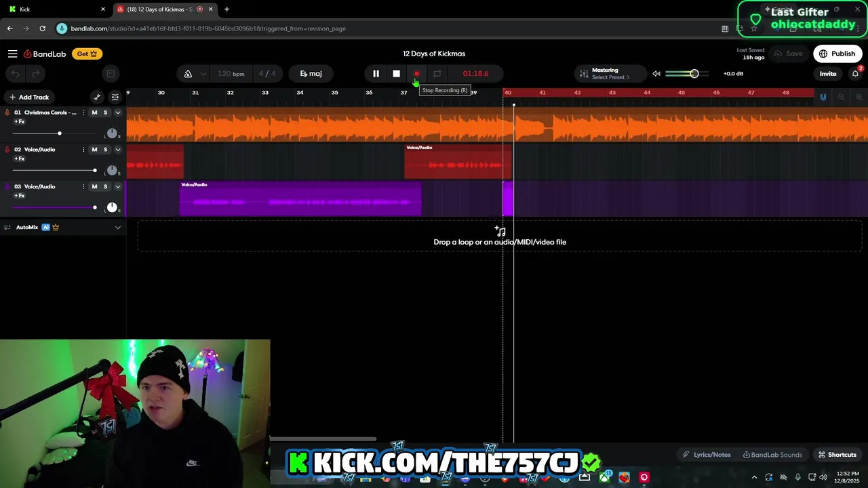Viewport: 868px width, 488px height.
Task: Add a new track
Action: [x=28, y=97]
